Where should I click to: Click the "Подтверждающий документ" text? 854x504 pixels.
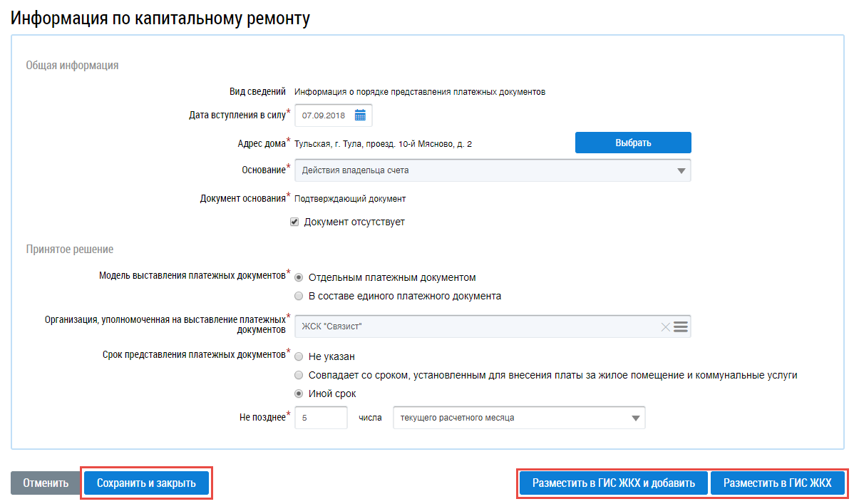coord(349,199)
